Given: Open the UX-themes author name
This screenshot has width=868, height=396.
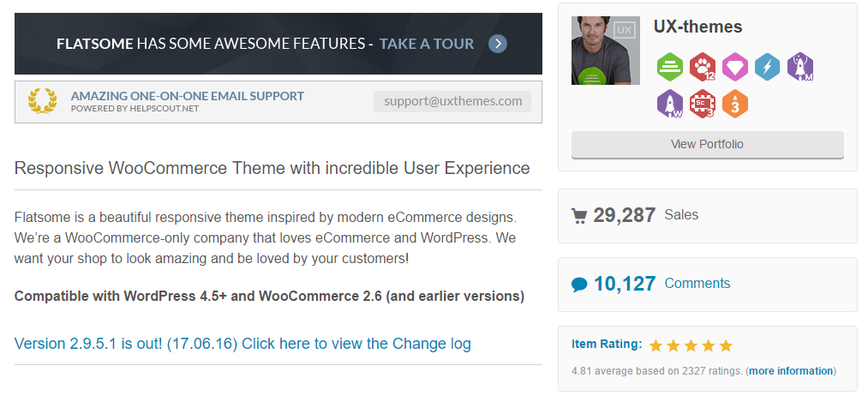Looking at the screenshot, I should [x=697, y=26].
